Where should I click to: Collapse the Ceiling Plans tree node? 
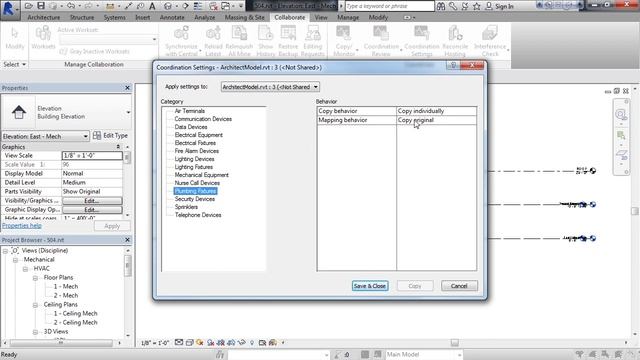click(36, 305)
